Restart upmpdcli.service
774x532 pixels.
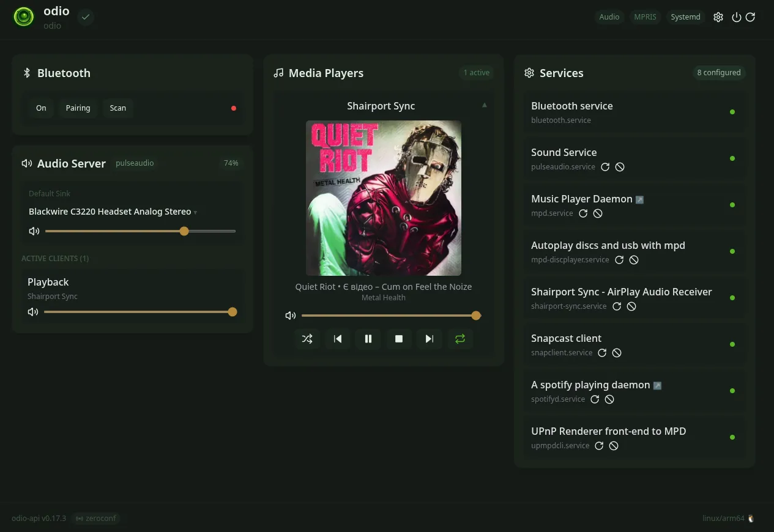599,446
